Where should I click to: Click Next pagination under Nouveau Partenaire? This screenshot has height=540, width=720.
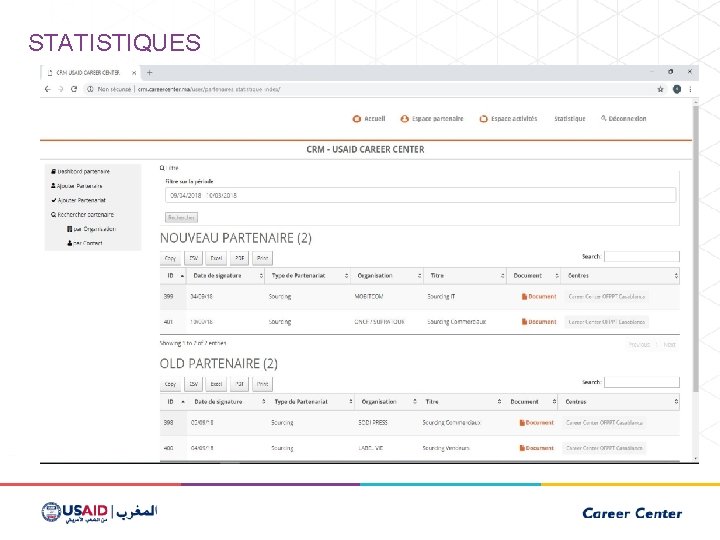point(669,344)
